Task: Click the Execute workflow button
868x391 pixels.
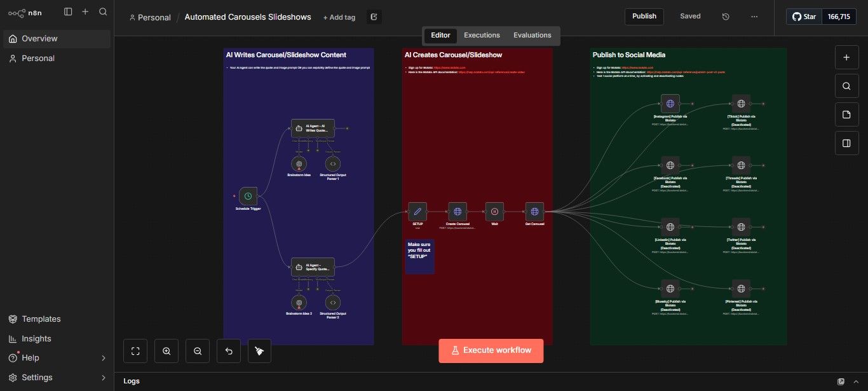Action: [491, 350]
